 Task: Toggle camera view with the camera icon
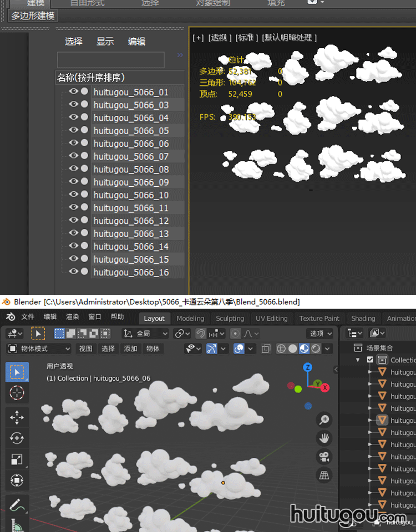[x=324, y=457]
